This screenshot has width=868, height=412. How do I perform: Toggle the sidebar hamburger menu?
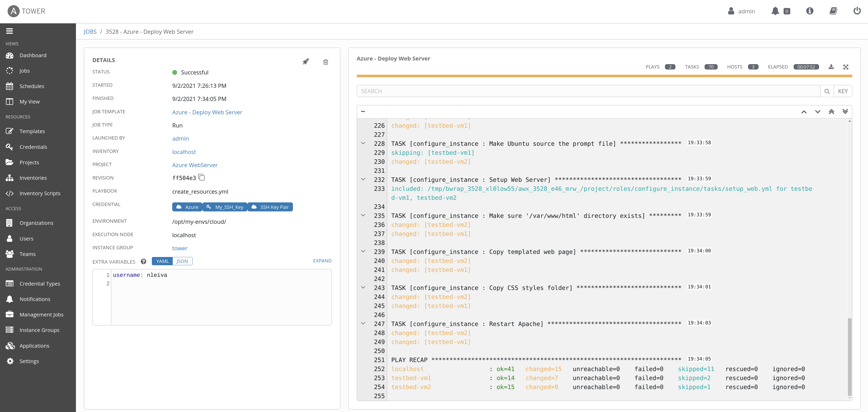point(10,31)
